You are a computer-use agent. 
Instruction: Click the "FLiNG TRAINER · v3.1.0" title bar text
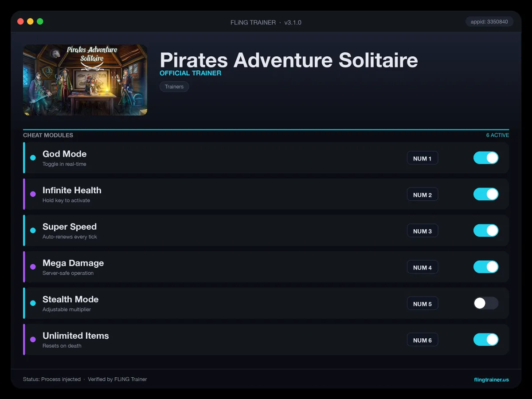266,22
